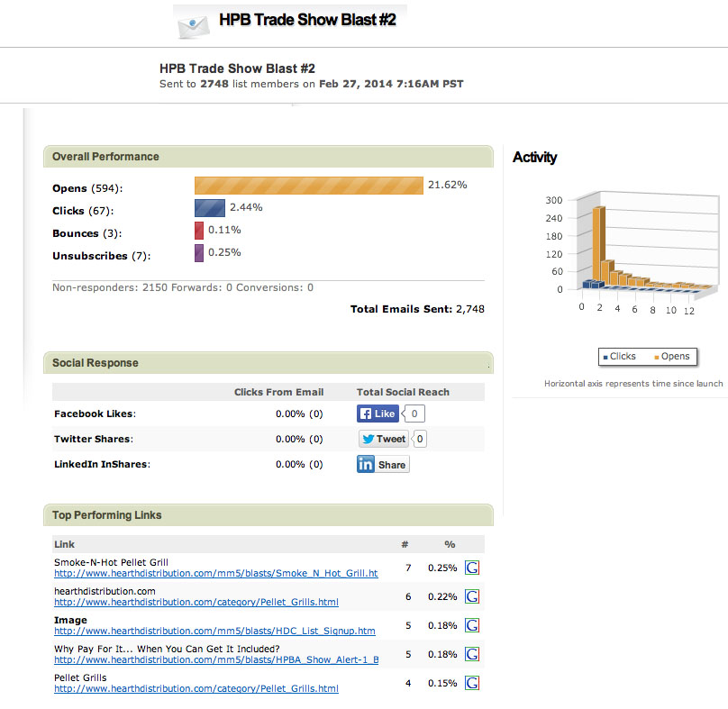Open Pellet_Grills link under hearthdistribution.com
Screen dimensions: 728x709
click(196, 602)
